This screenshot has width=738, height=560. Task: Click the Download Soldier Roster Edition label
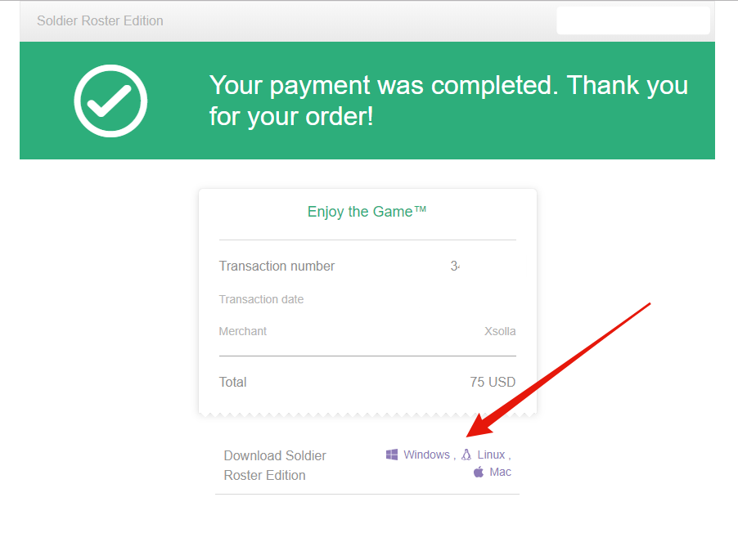tap(275, 465)
